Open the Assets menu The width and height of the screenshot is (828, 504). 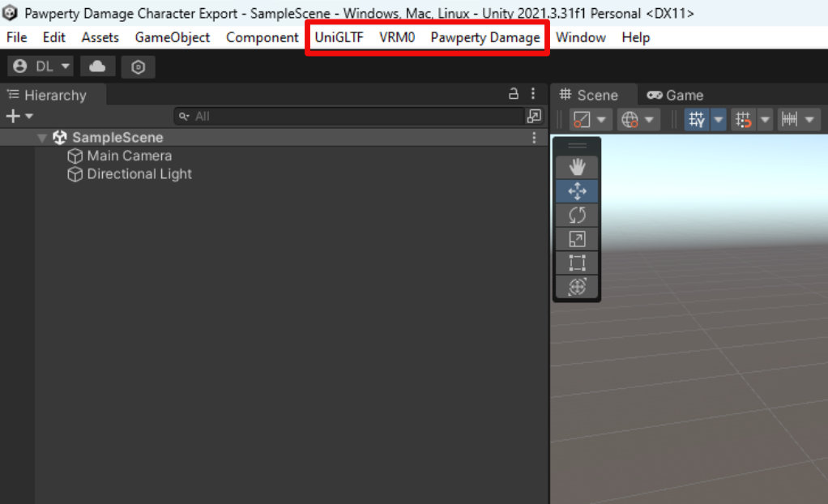pyautogui.click(x=100, y=37)
